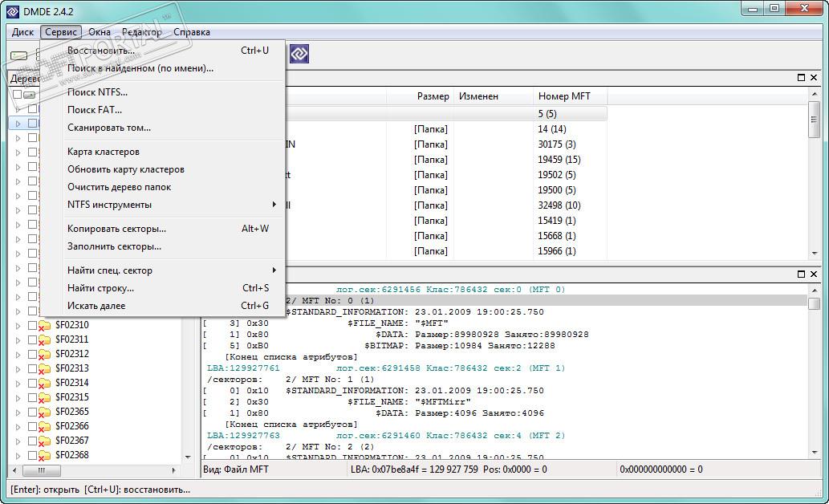Click the drive icon in the toolbar
Image resolution: width=829 pixels, height=504 pixels.
click(x=19, y=55)
